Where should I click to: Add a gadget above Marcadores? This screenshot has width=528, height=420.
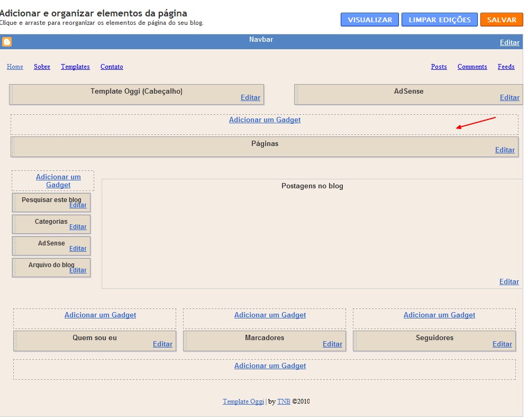pos(270,315)
